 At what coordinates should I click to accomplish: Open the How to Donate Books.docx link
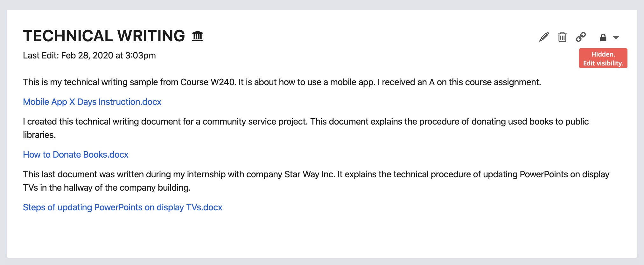pyautogui.click(x=76, y=154)
